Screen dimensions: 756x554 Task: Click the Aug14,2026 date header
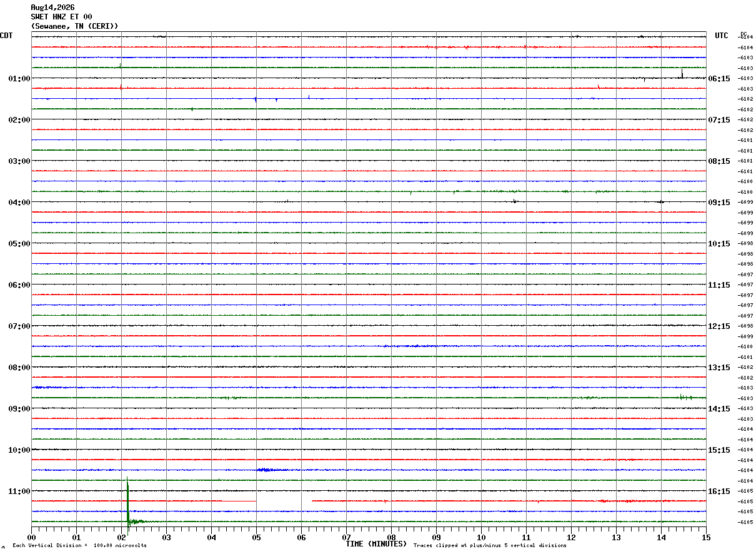click(x=52, y=8)
